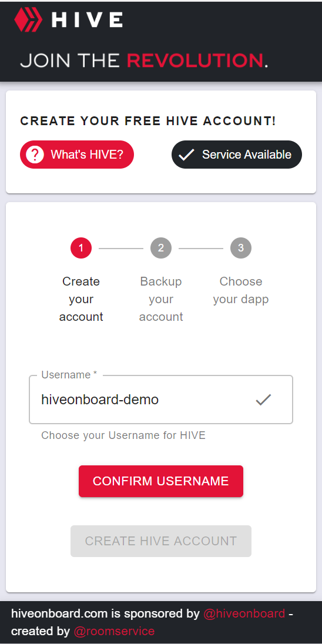The height and width of the screenshot is (644, 322).
Task: Focus the Username input field
Action: pos(161,399)
